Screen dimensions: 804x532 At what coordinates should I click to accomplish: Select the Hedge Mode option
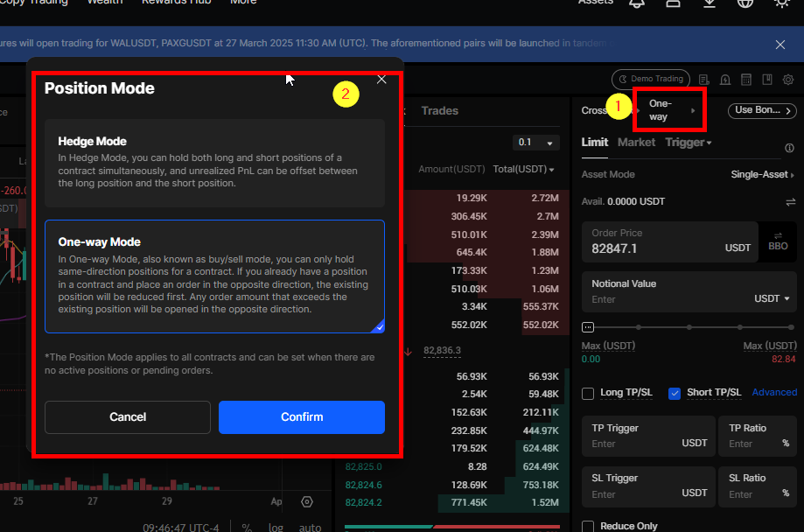click(214, 163)
